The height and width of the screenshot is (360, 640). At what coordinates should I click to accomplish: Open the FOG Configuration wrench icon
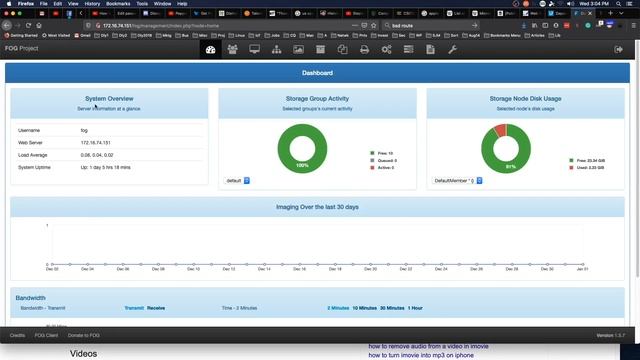pyautogui.click(x=452, y=49)
